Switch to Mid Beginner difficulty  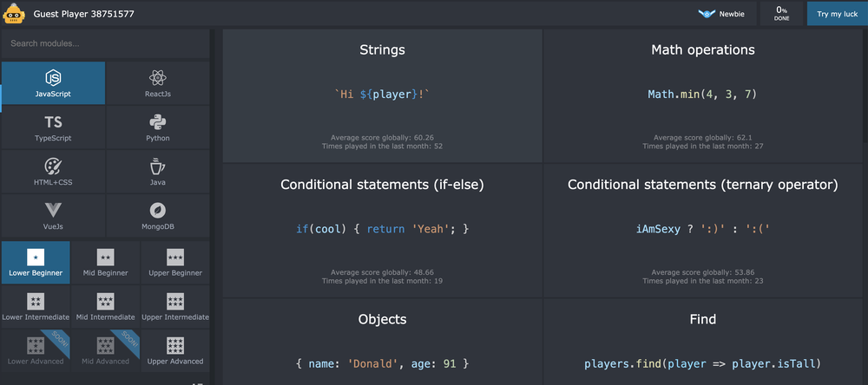[x=105, y=263]
